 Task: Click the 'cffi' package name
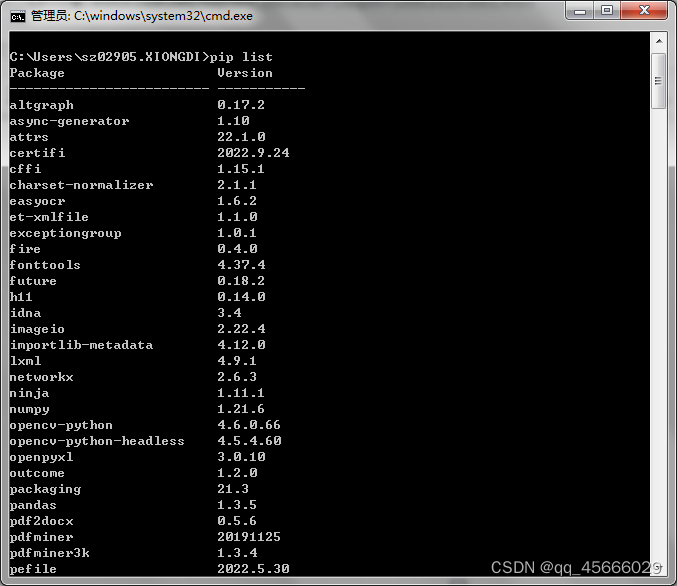click(25, 169)
